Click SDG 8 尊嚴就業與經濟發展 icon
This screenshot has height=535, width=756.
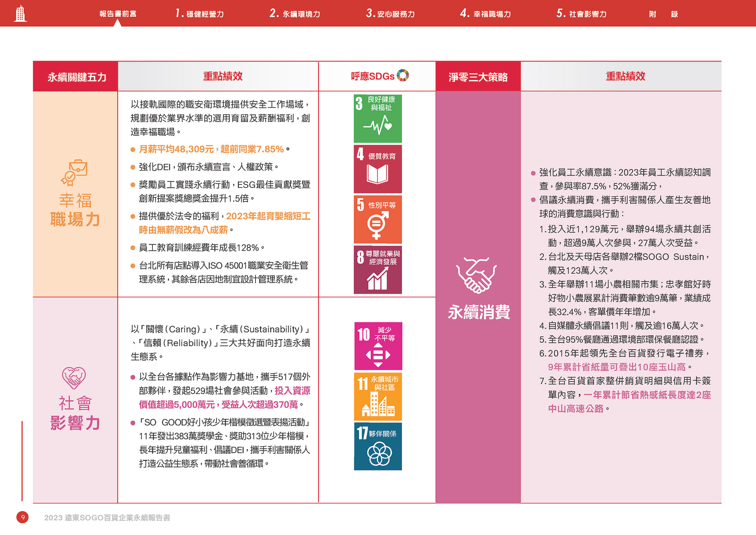pyautogui.click(x=378, y=270)
